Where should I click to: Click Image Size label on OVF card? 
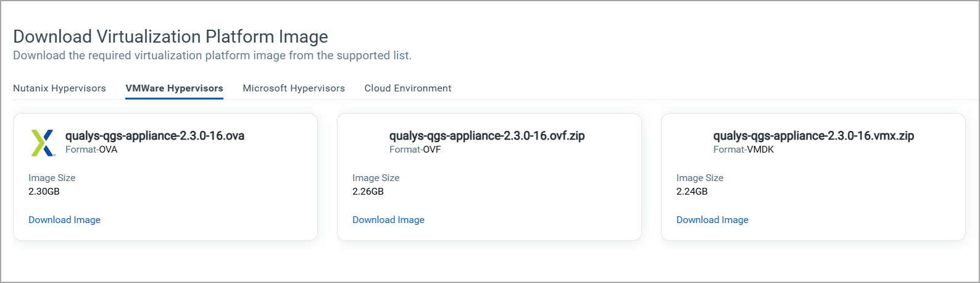tap(376, 178)
